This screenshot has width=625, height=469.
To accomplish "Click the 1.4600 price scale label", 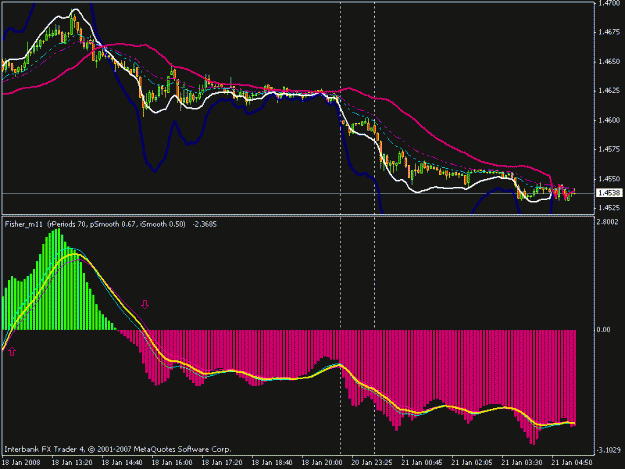I will click(609, 120).
